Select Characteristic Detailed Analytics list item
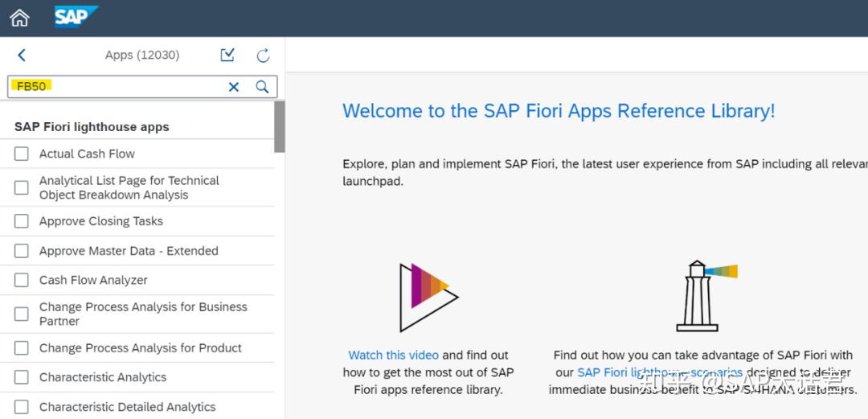Viewport: 868px width, 419px height. click(x=127, y=407)
